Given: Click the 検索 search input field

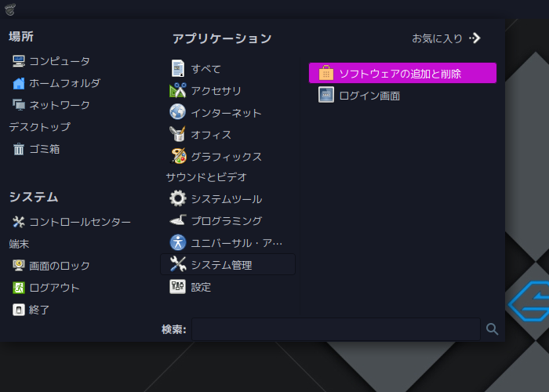Looking at the screenshot, I should 336,329.
